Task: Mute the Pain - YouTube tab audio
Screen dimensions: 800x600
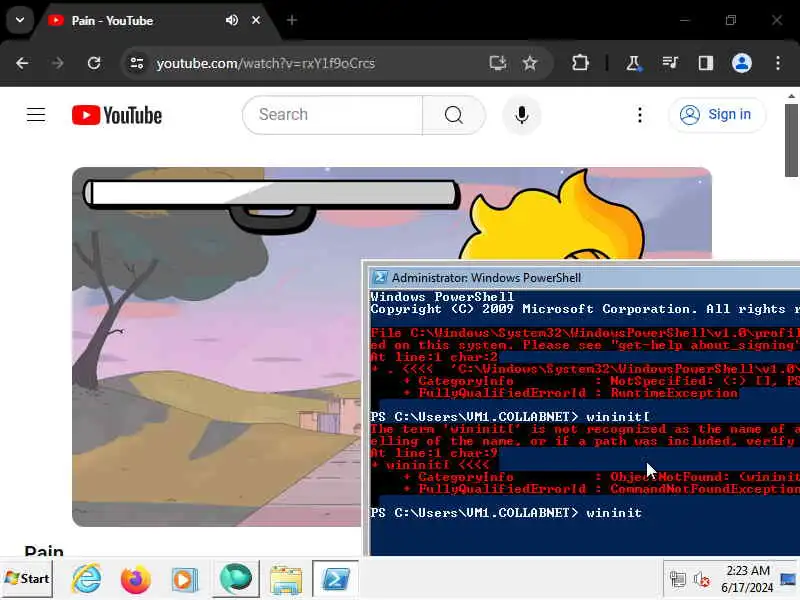Action: [232, 20]
